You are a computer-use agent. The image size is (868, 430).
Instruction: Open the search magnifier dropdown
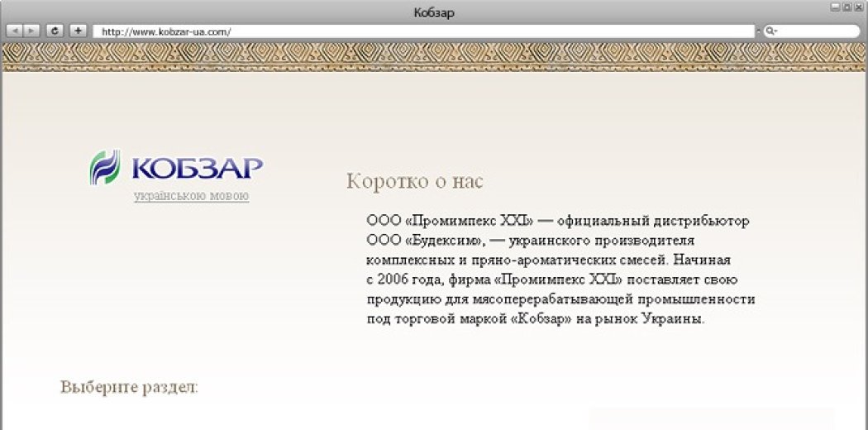tap(771, 31)
